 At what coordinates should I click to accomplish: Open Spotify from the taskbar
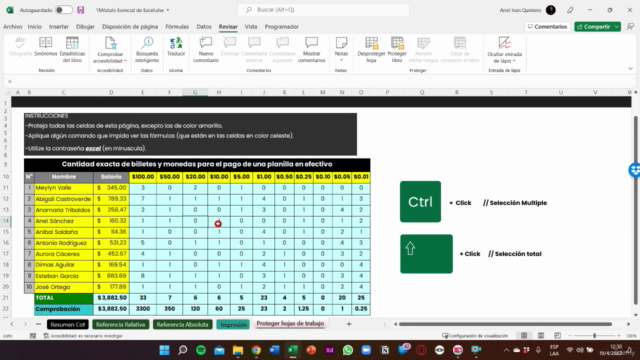(x=201, y=350)
